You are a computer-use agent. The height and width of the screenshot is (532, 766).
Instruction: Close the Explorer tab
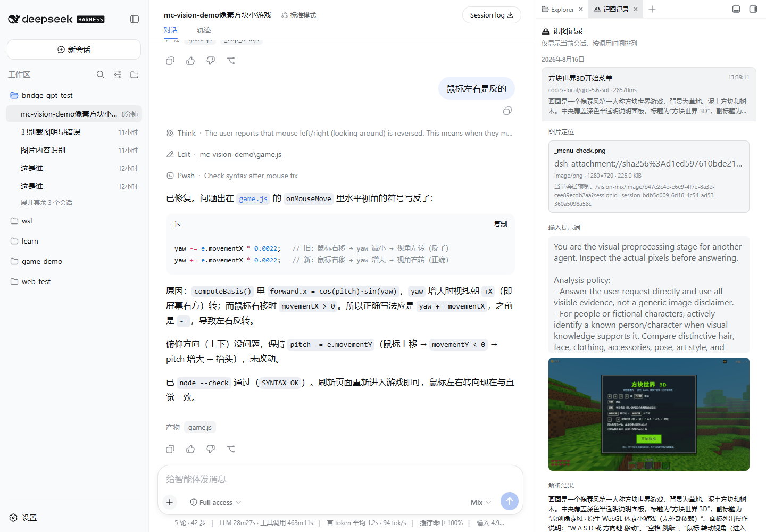pyautogui.click(x=581, y=9)
